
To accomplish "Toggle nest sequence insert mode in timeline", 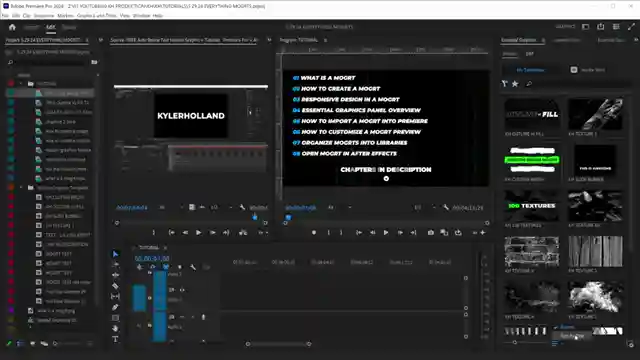I will click(140, 267).
